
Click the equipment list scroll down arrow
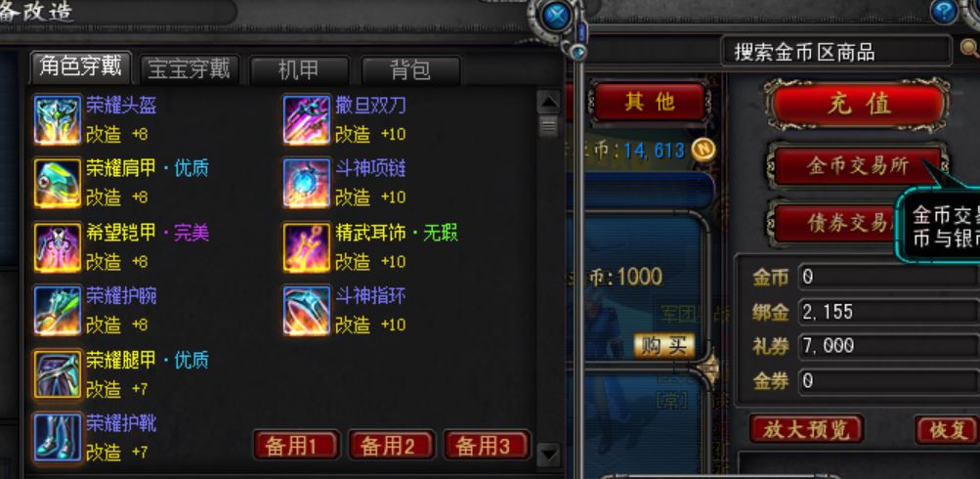coord(548,454)
